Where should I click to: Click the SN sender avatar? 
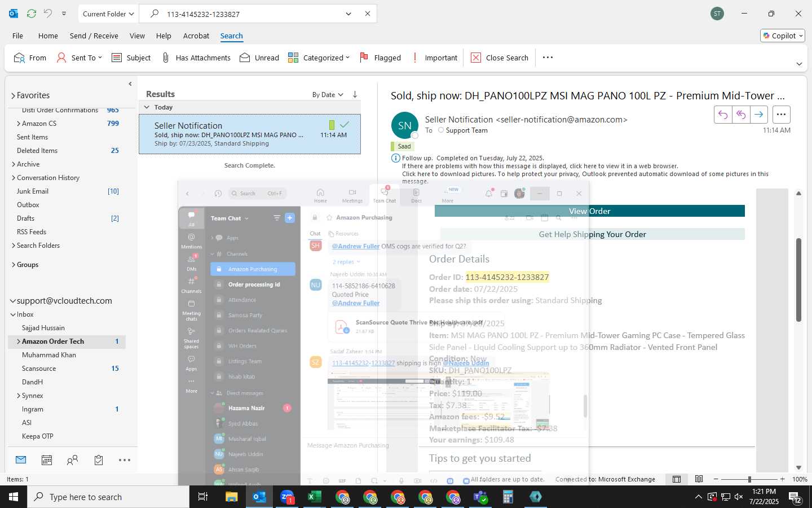coord(405,125)
